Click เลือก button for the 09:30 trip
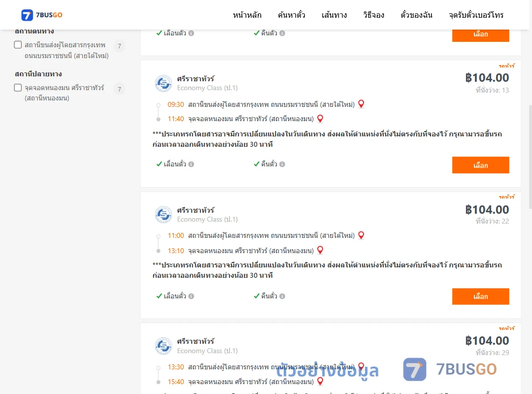Image resolution: width=532 pixels, height=394 pixels. [480, 165]
